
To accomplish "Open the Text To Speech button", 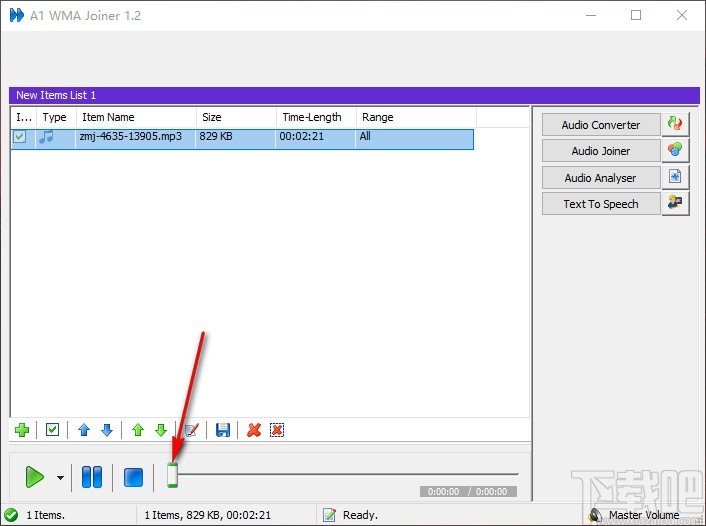I will 601,204.
